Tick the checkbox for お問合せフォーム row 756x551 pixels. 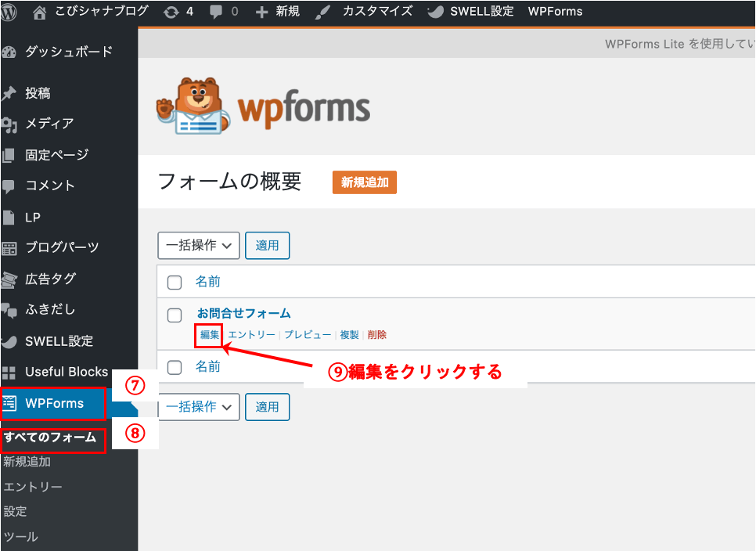[x=174, y=315]
